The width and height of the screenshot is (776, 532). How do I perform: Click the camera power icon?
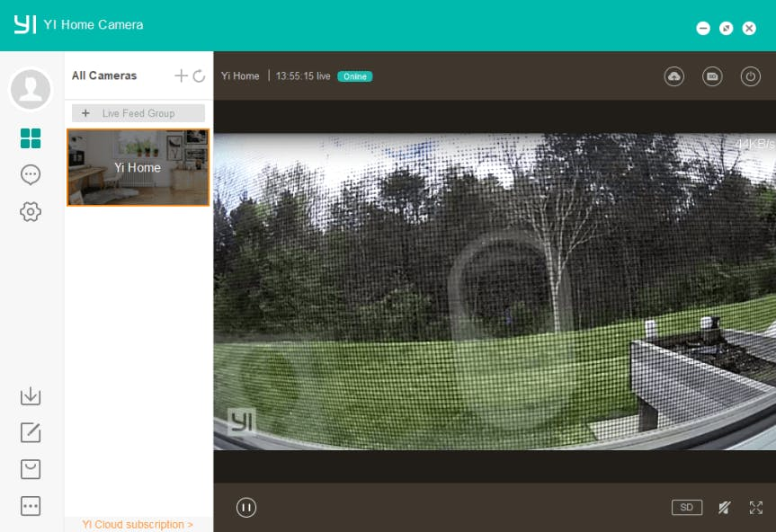(751, 76)
